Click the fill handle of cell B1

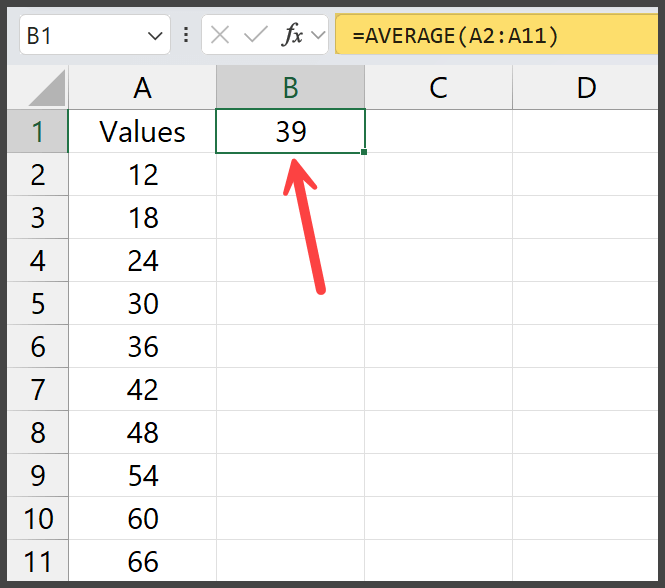pyautogui.click(x=364, y=152)
